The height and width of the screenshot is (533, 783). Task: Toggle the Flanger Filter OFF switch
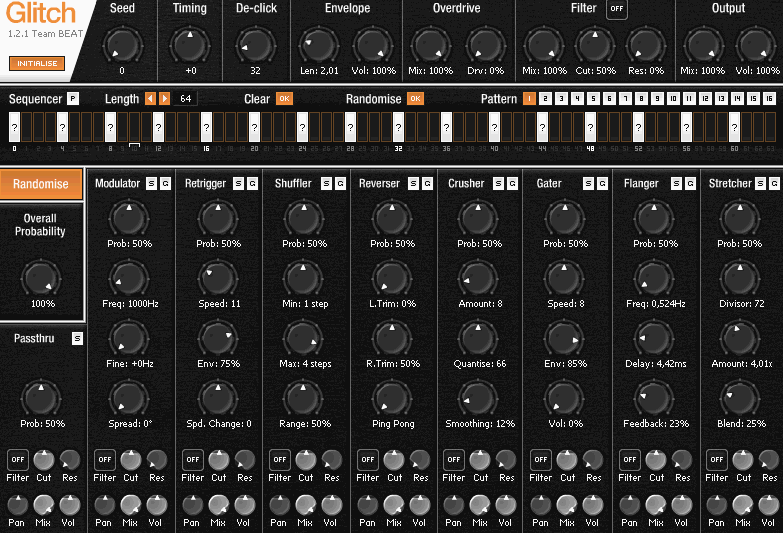[630, 460]
